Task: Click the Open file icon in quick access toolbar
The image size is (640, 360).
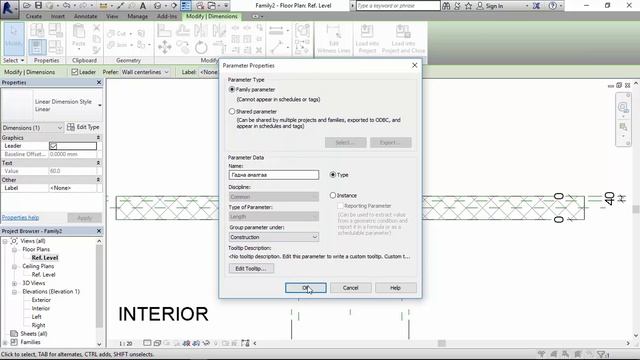Action: tap(27, 6)
